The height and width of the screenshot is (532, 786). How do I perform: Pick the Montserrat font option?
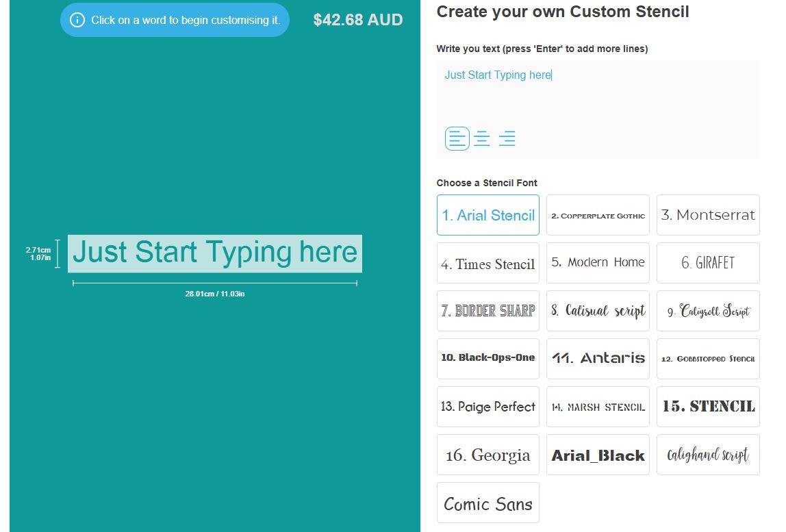[x=708, y=215]
